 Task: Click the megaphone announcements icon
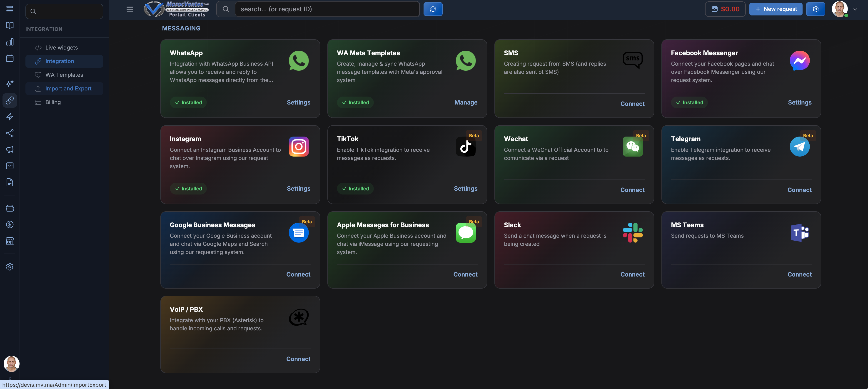(10, 149)
